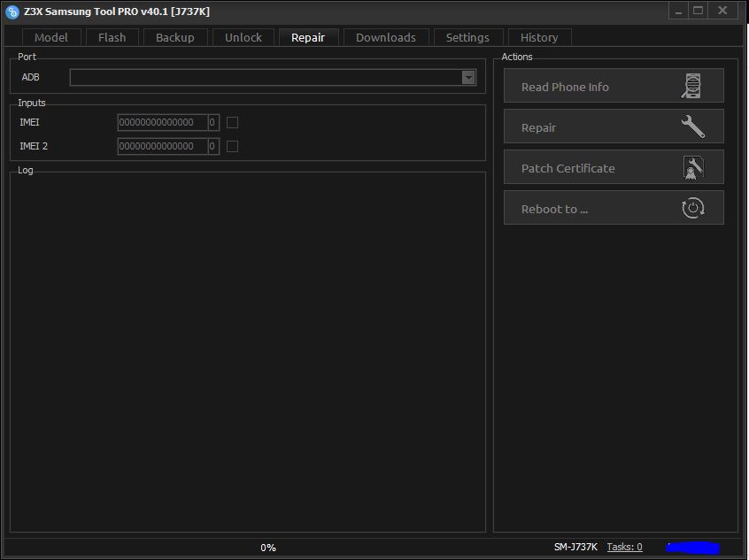Click the certificate icon on Patch Certificate
The height and width of the screenshot is (560, 749).
click(693, 167)
